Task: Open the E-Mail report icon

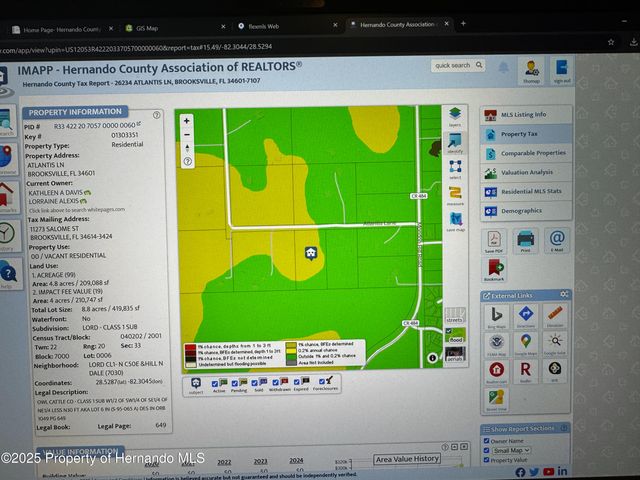Action: 556,240
